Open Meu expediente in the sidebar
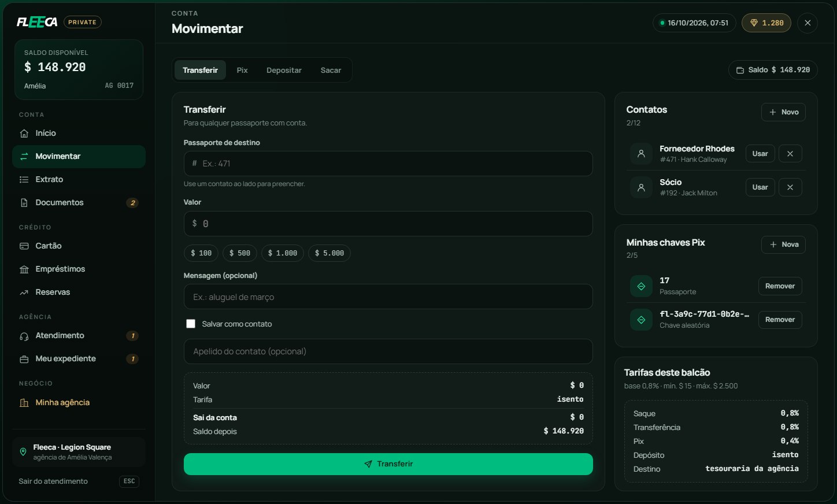Viewport: 837px width, 504px height. 79,358
